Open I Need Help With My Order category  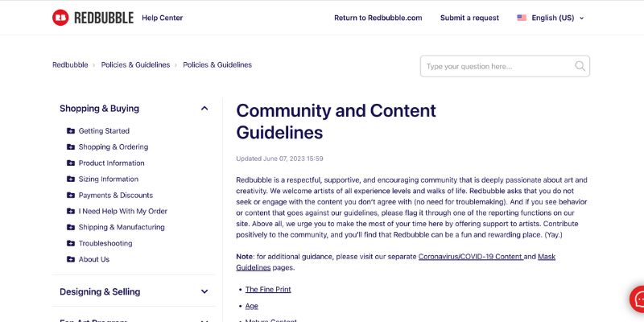[123, 211]
